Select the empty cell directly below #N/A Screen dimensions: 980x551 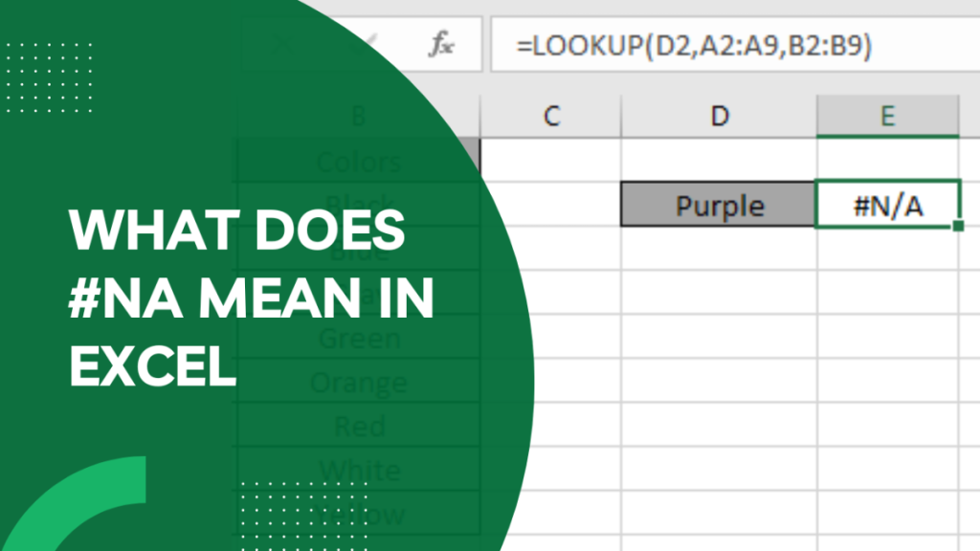(x=887, y=249)
